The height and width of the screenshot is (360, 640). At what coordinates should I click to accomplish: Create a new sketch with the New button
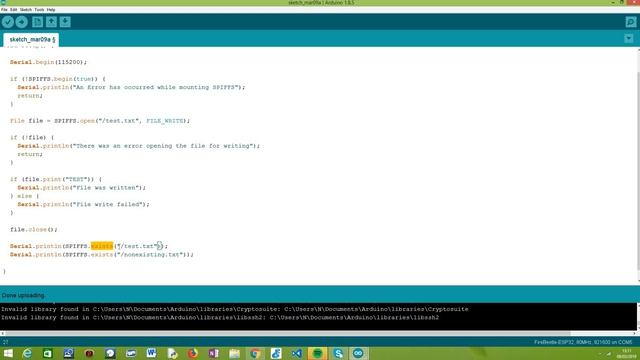38,22
